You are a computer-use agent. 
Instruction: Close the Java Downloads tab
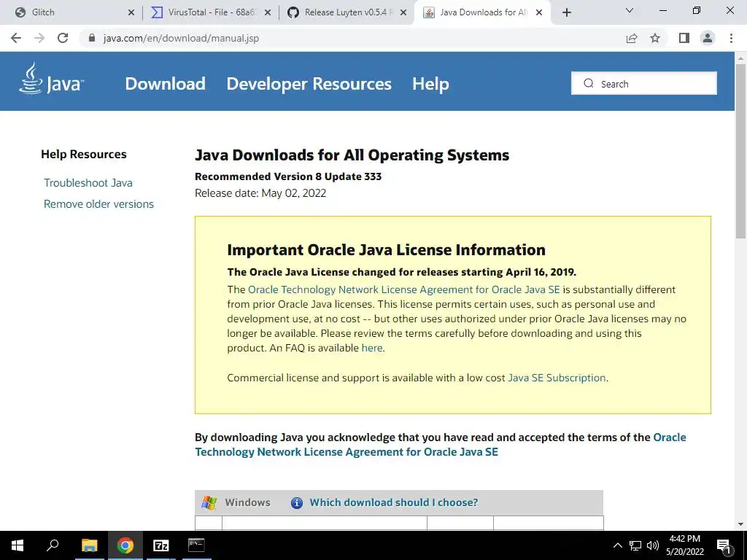click(x=539, y=13)
